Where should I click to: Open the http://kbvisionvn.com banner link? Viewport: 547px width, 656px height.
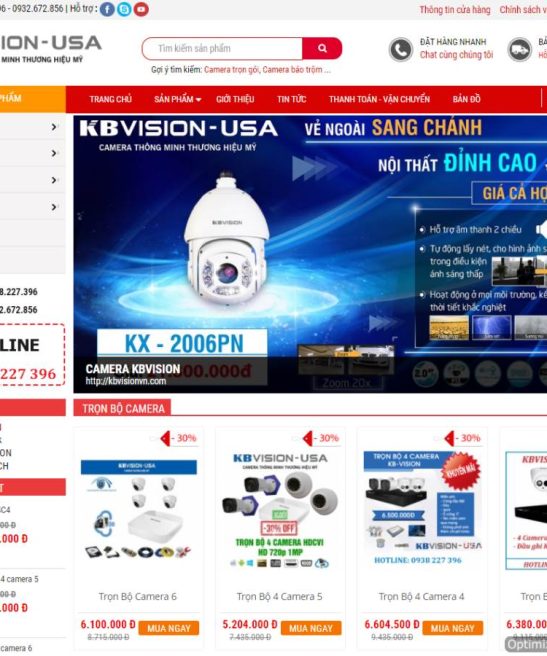point(126,381)
